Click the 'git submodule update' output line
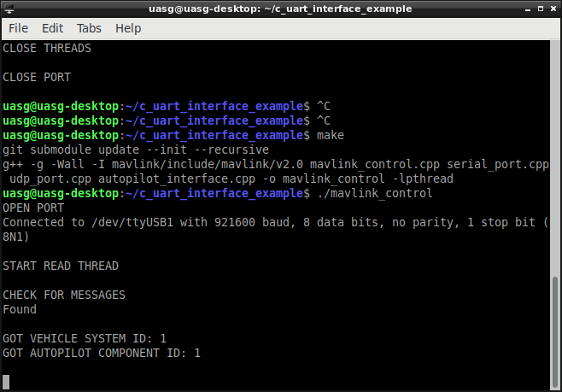The image size is (562, 392). point(136,149)
